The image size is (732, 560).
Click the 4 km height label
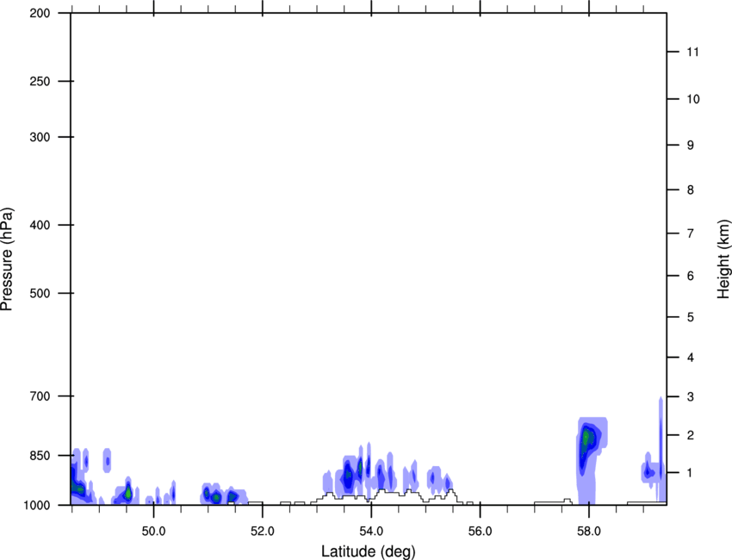pos(691,358)
